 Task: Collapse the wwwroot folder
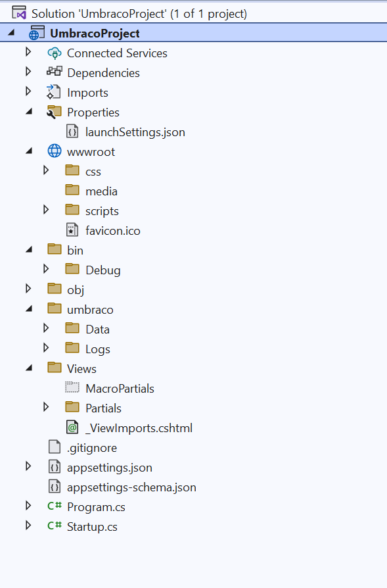coord(29,151)
